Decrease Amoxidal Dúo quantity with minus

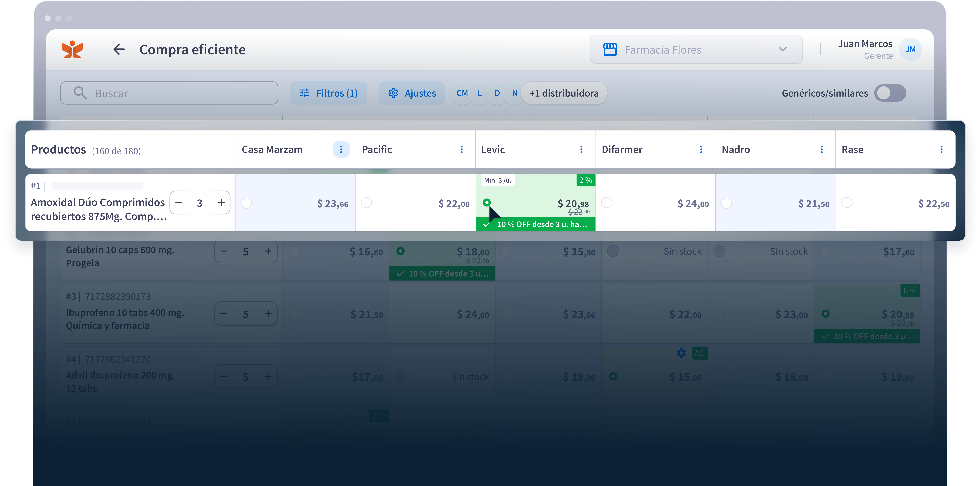pos(179,202)
